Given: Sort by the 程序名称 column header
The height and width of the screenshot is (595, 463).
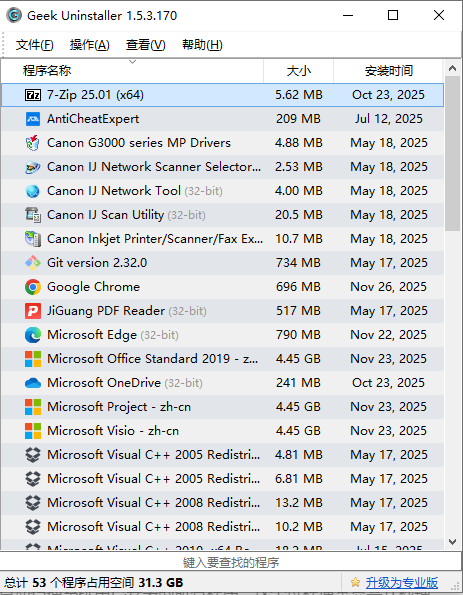Looking at the screenshot, I should coord(132,71).
